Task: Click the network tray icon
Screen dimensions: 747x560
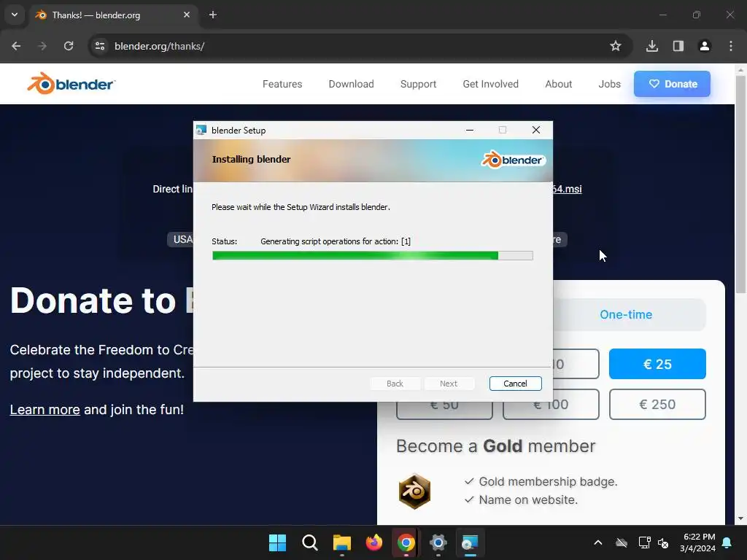Action: [644, 542]
